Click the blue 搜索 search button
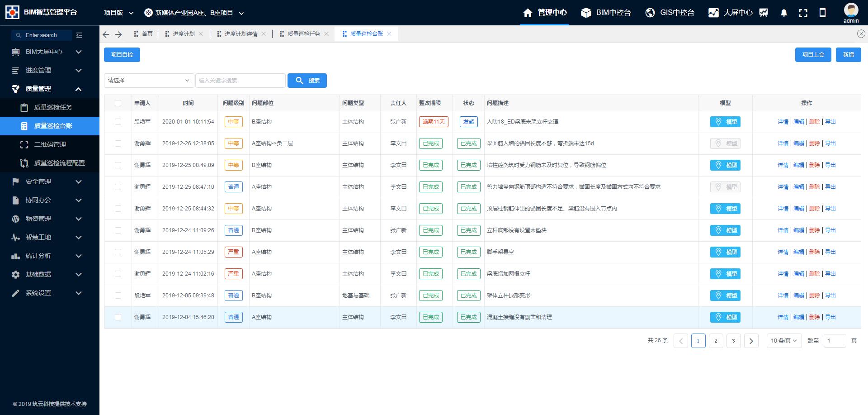The height and width of the screenshot is (415, 868). pos(307,81)
